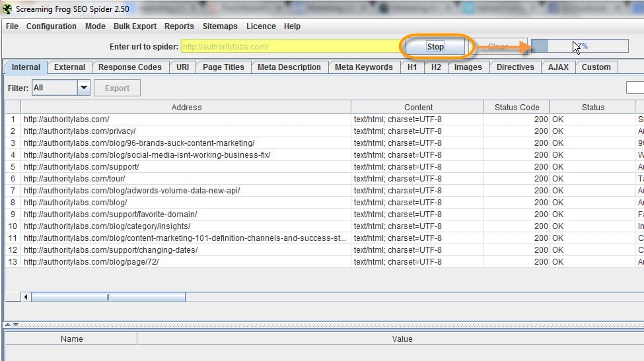Image resolution: width=644 pixels, height=361 pixels.
Task: Click row number 13 cell
Action: (x=13, y=262)
